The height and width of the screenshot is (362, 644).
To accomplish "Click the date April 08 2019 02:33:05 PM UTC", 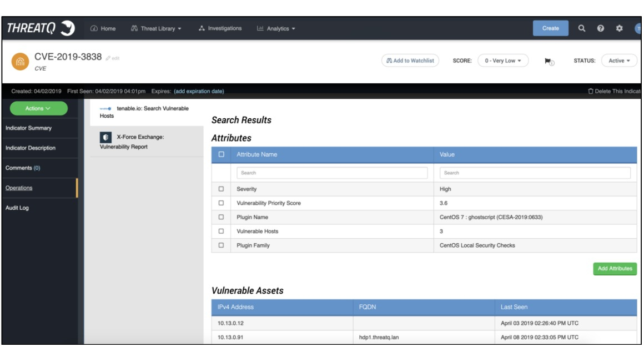I will (539, 338).
